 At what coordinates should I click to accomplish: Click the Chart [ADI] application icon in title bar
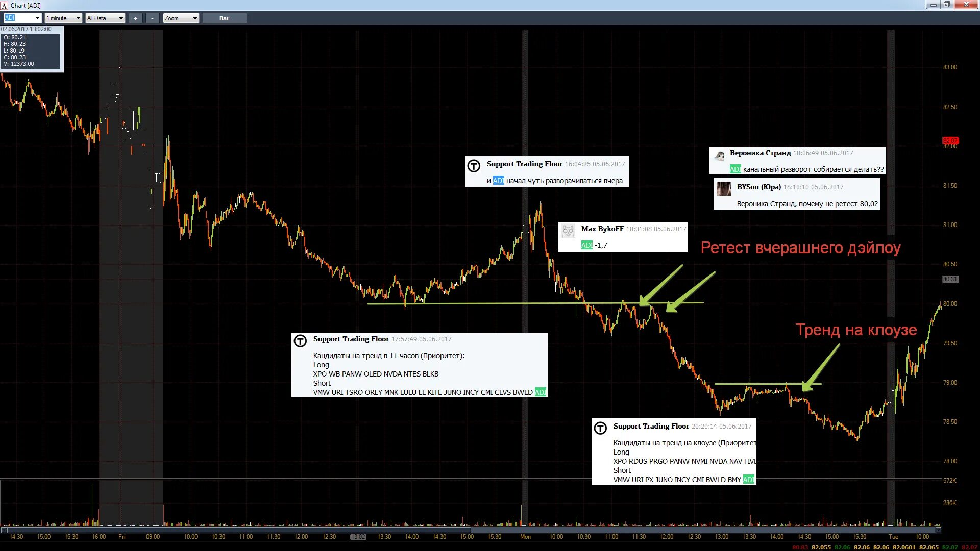coord(5,5)
